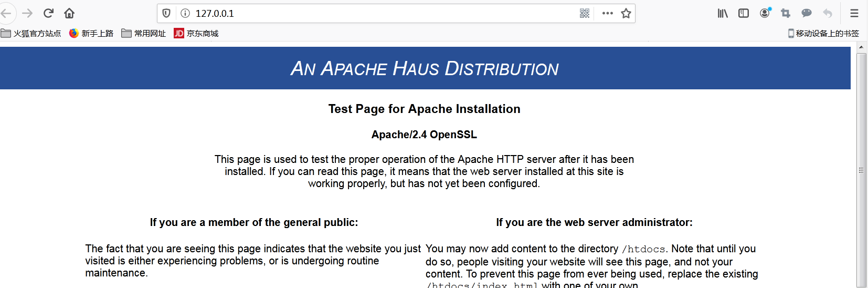Open the chat bubble toolbar icon
Image resolution: width=868 pixels, height=288 pixels.
coord(807,13)
